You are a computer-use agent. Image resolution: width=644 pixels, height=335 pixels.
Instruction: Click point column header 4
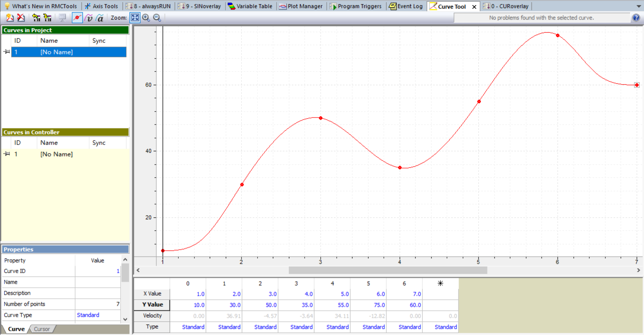(332, 283)
